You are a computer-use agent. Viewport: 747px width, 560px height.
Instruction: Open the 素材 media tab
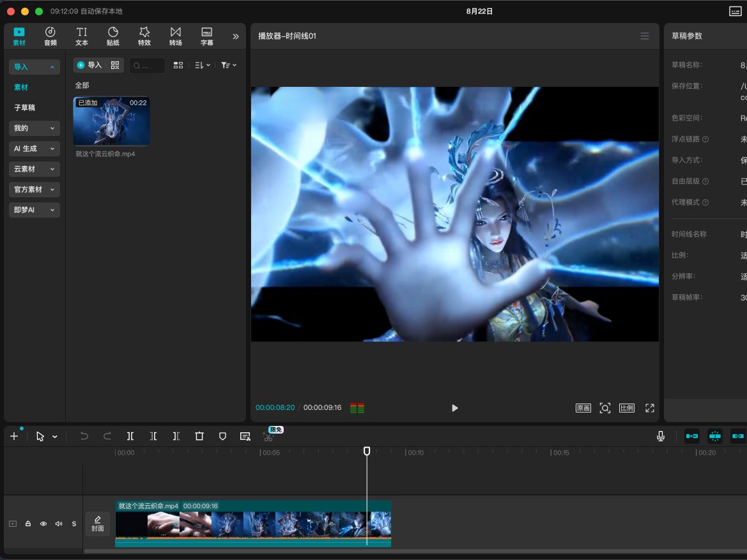click(x=19, y=36)
